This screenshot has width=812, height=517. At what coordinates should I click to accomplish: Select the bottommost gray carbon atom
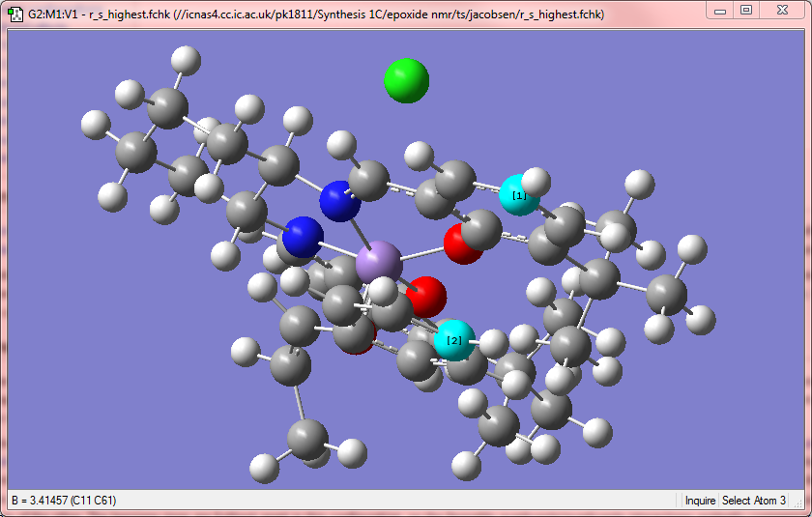pos(307,440)
